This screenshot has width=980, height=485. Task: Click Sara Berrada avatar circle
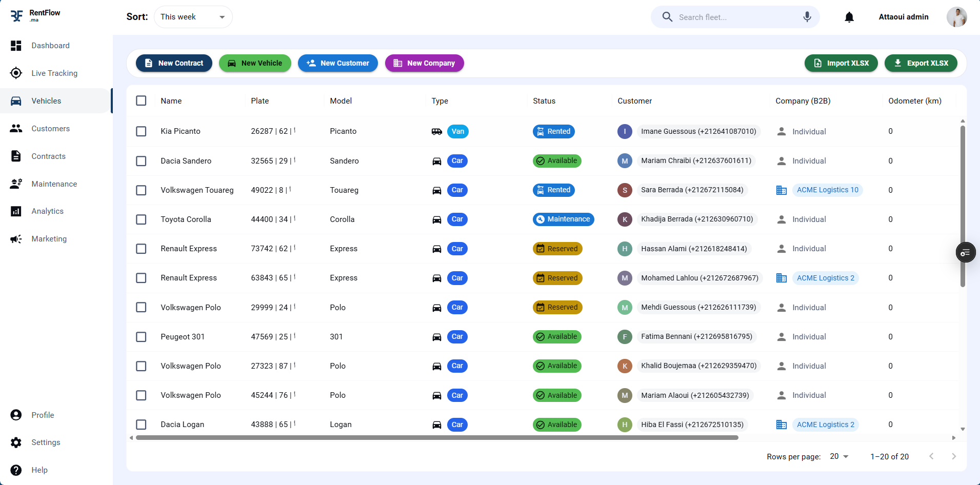(625, 190)
